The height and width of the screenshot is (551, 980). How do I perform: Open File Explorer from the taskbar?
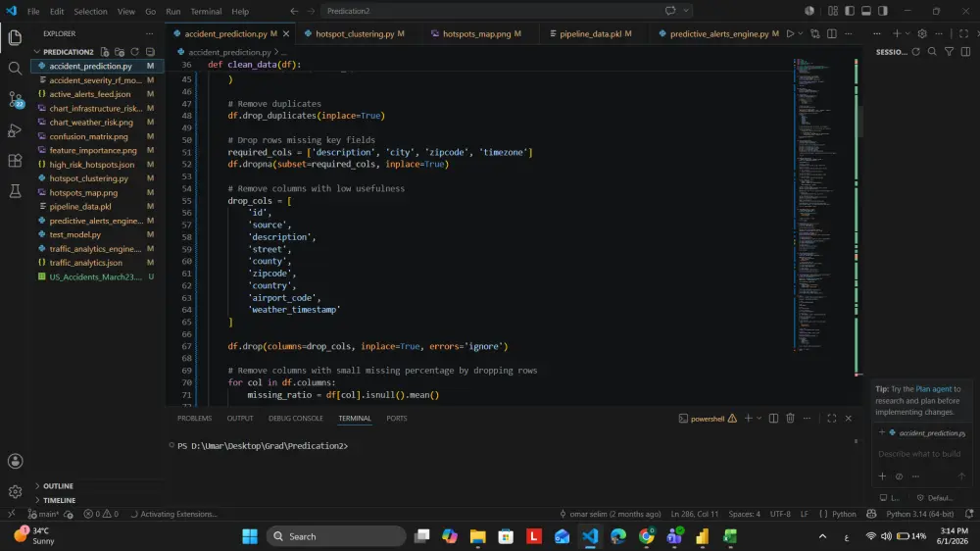478,536
